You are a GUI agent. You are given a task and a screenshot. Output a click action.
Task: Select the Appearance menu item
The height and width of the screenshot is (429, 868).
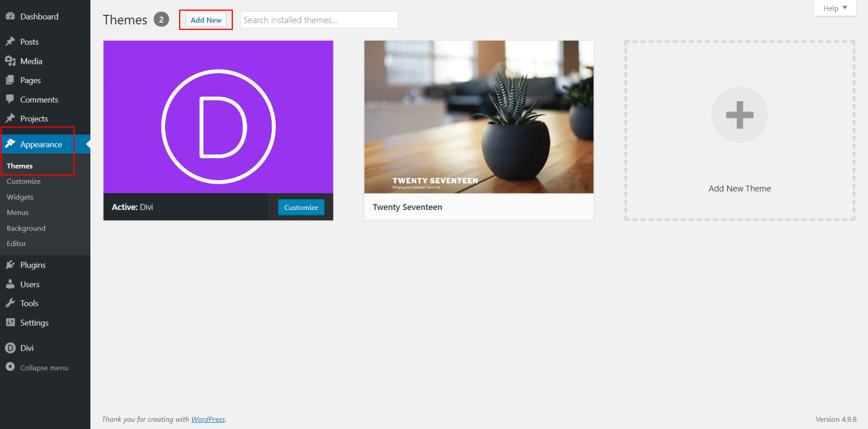coord(45,145)
